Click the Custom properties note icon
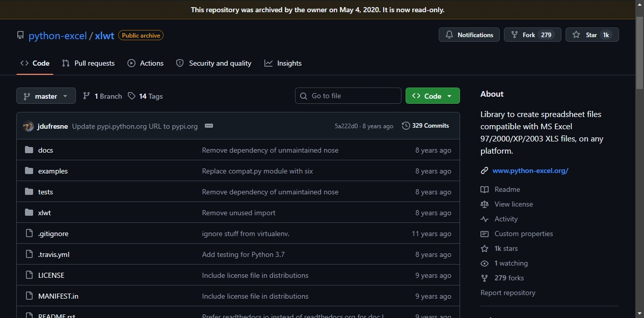Image resolution: width=644 pixels, height=318 pixels. point(485,234)
